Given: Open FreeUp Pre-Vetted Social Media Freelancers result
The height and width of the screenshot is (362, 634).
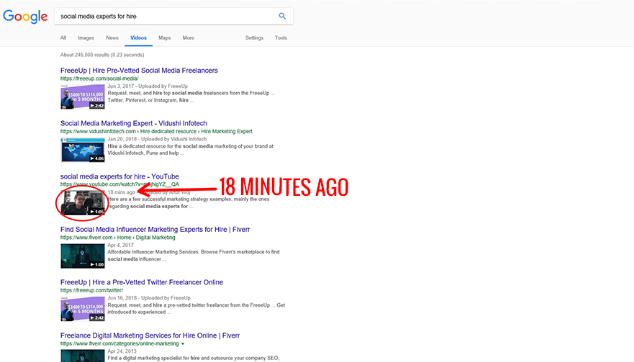Looking at the screenshot, I should coord(139,70).
